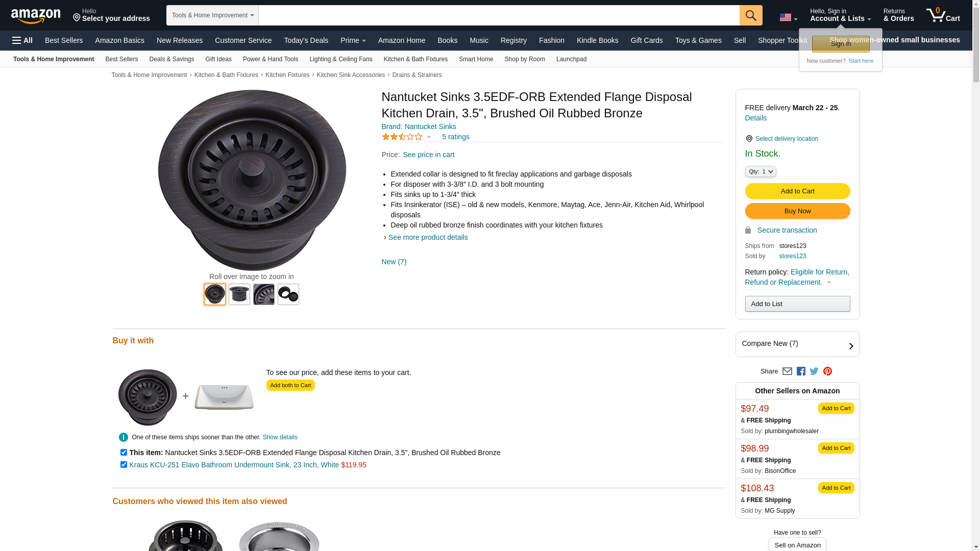Screen dimensions: 980x551
Task: Uncheck the Kraus KCU-251 sink checkbox
Action: coord(124,465)
